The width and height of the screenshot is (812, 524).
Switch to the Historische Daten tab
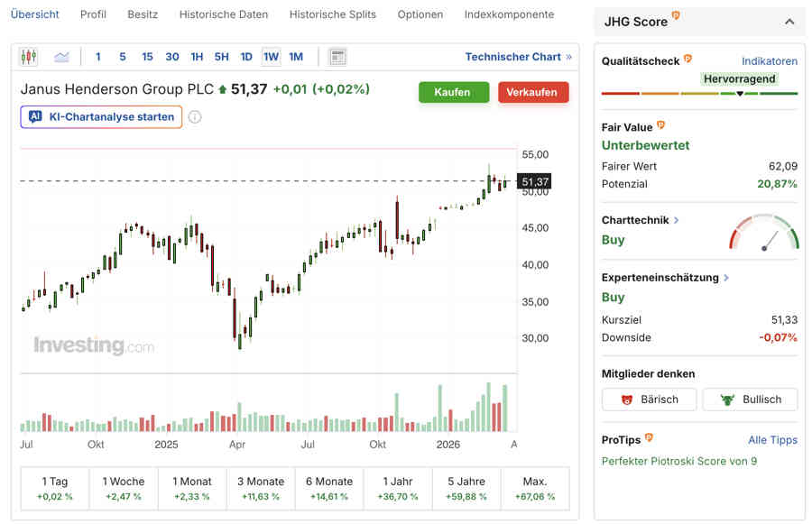223,14
